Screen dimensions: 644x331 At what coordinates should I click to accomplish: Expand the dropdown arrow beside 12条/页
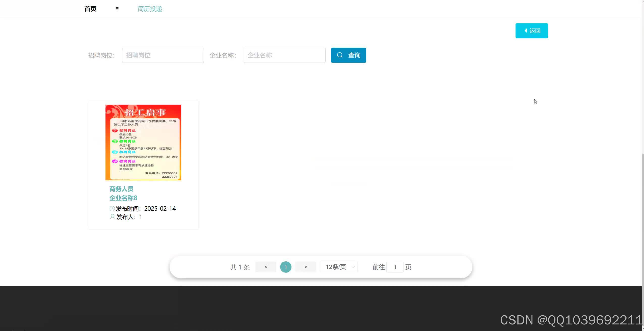pyautogui.click(x=353, y=267)
